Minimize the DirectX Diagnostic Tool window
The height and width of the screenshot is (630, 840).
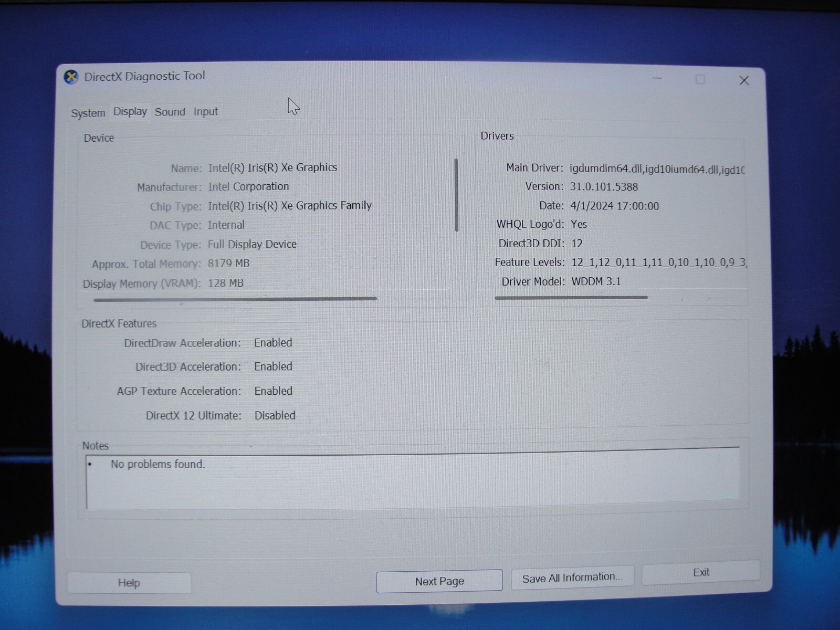point(657,79)
